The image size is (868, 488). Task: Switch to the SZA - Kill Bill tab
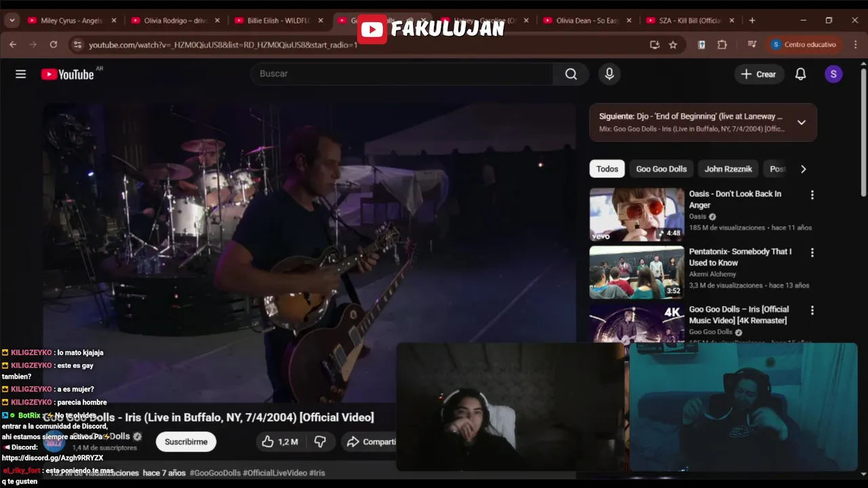tap(690, 20)
